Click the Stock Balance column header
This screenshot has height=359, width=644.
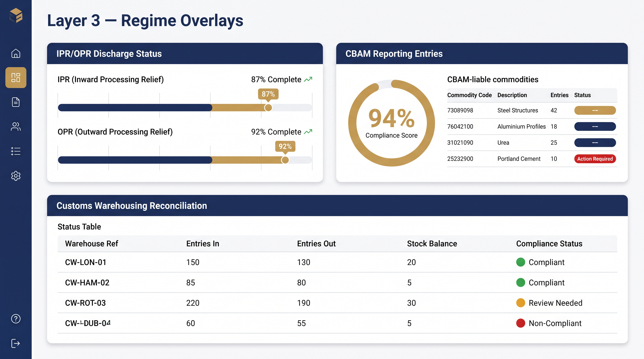pyautogui.click(x=432, y=243)
